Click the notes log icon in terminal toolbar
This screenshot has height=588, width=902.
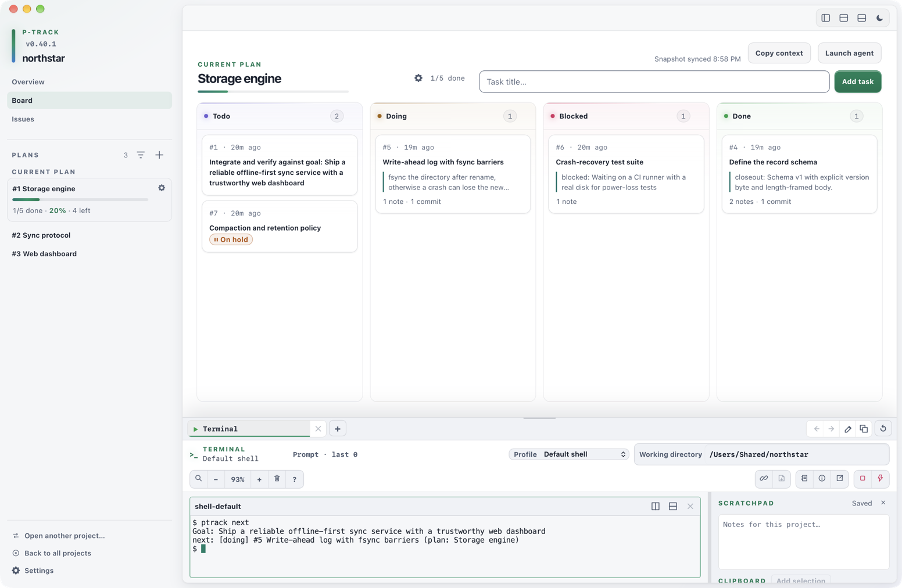(x=804, y=479)
